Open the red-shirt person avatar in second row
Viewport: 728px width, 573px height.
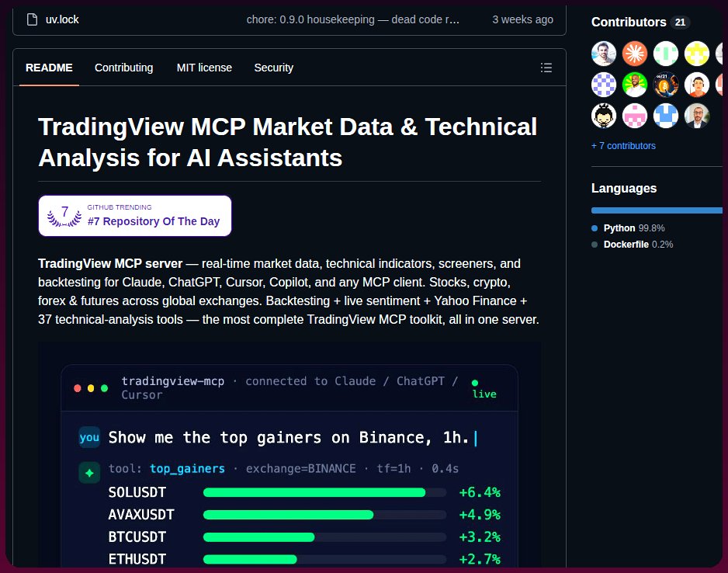[x=697, y=85]
